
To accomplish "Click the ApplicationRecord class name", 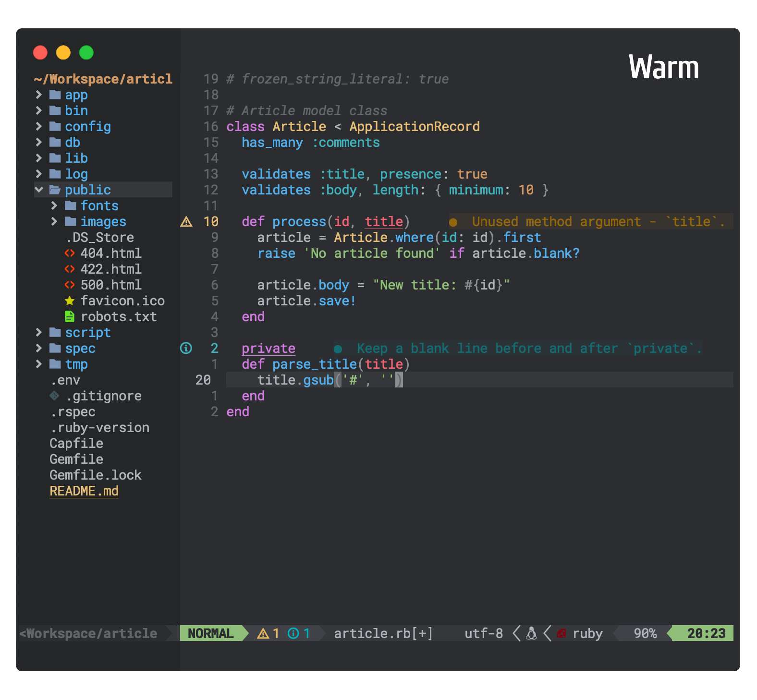I will [415, 126].
